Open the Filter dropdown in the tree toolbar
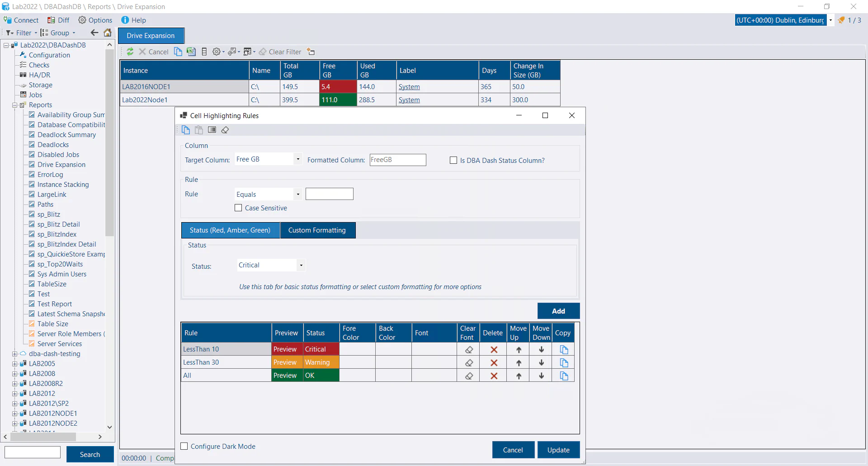 tap(21, 33)
